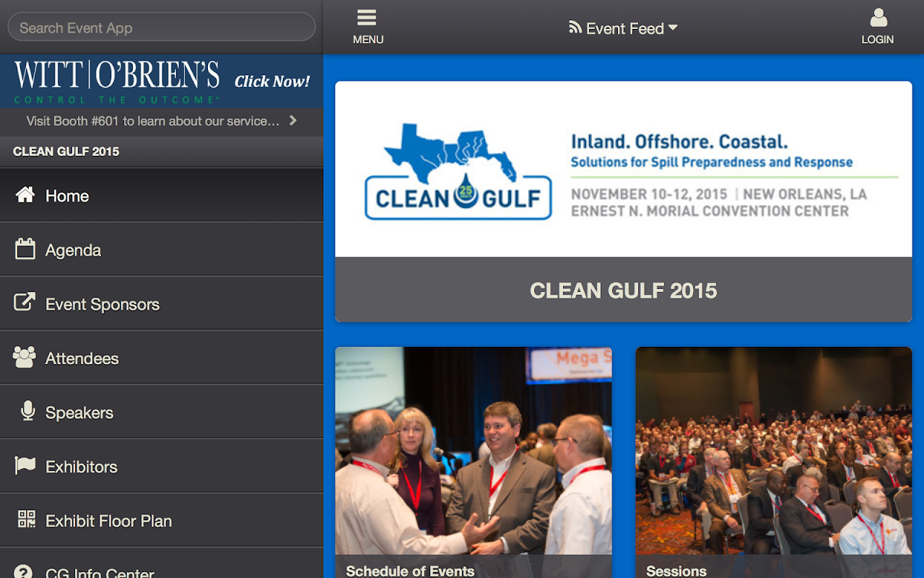The width and height of the screenshot is (924, 578).
Task: Click the RSS feed icon beside Event Feed
Action: tap(575, 27)
